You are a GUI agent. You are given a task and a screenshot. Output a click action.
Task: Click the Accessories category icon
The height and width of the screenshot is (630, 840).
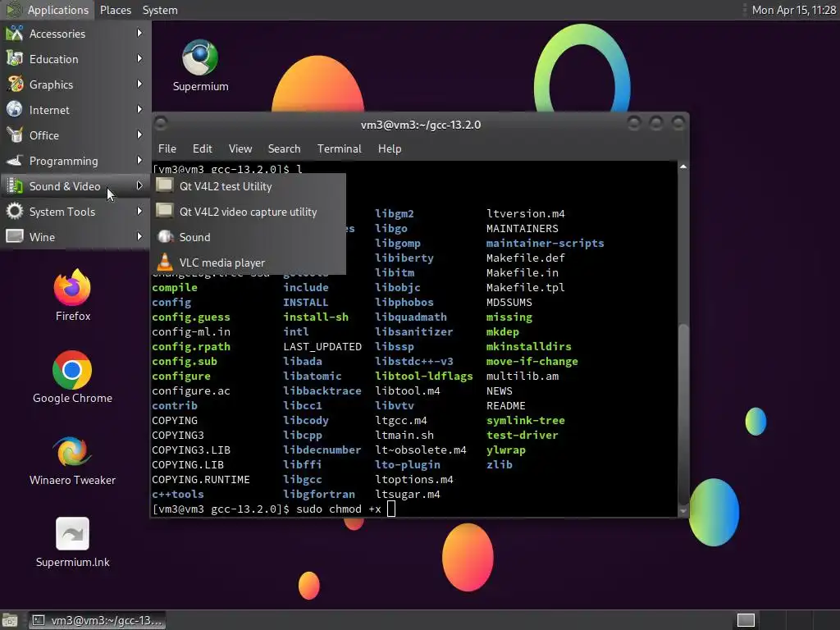pyautogui.click(x=15, y=33)
